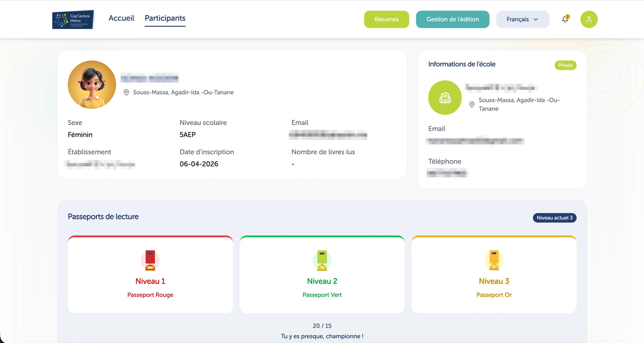This screenshot has height=343, width=644.
Task: Open the user profile avatar icon
Action: (589, 19)
